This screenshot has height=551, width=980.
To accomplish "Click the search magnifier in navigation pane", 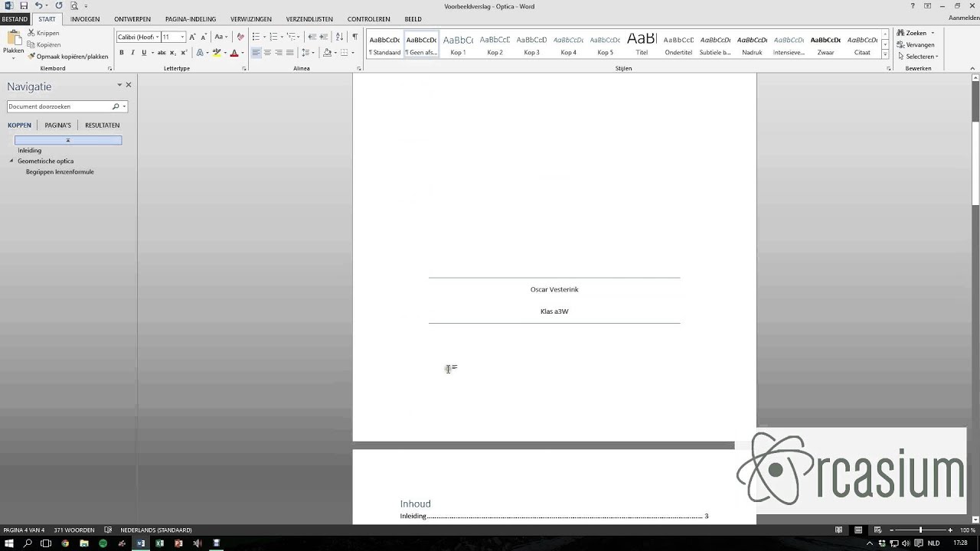I will point(116,106).
